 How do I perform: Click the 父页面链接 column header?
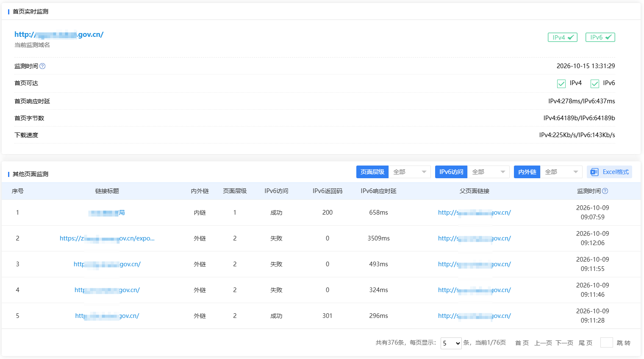475,191
